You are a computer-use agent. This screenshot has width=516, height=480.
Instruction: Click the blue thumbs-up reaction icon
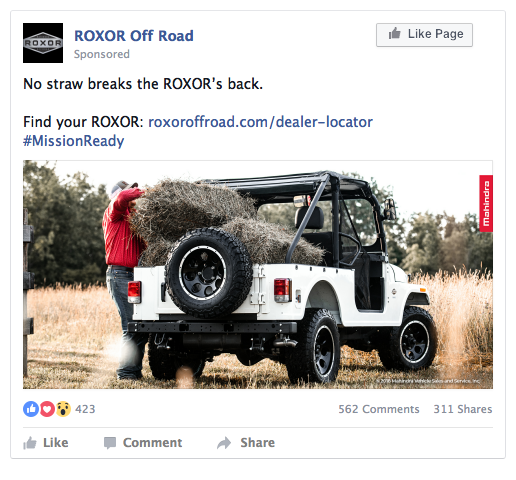pyautogui.click(x=31, y=409)
